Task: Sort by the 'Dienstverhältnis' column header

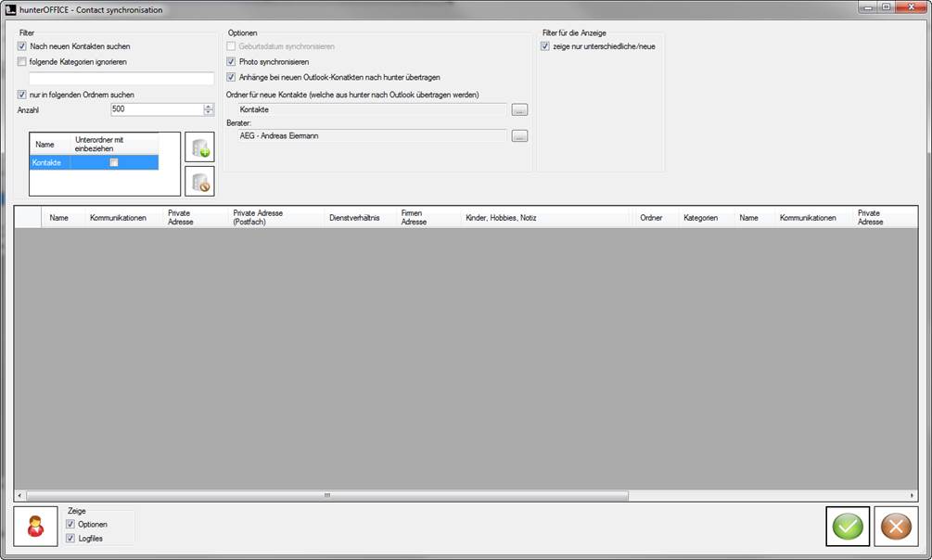Action: 354,218
